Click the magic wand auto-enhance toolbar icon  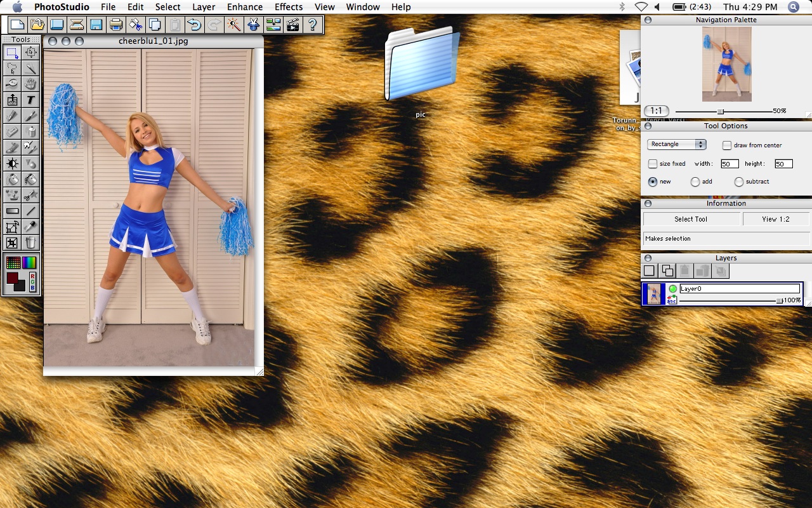point(233,25)
